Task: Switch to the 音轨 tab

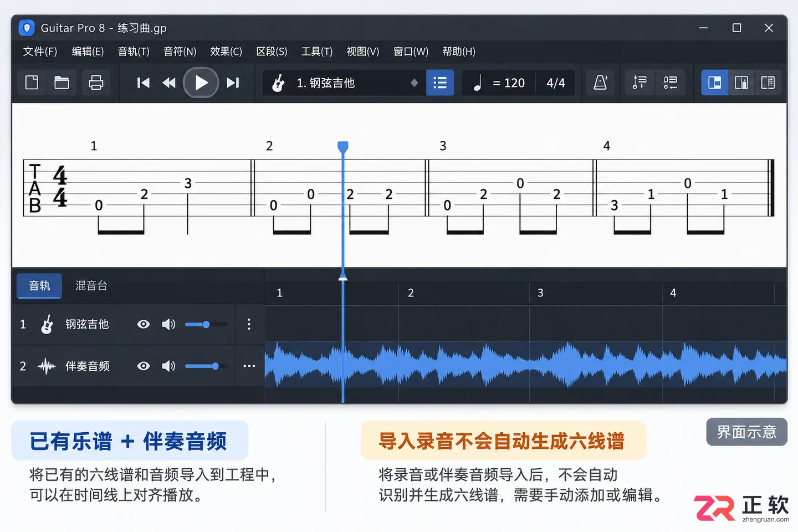Action: pyautogui.click(x=39, y=286)
